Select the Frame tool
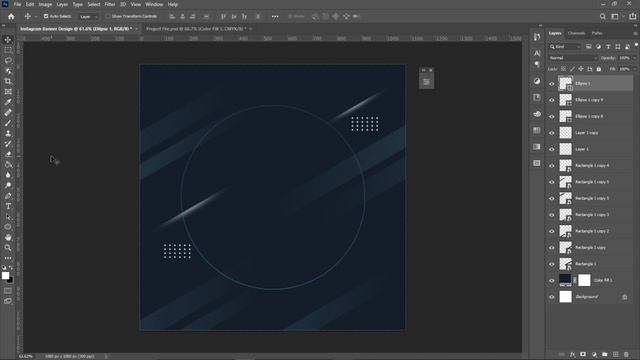Viewport: 640px width, 360px height. [x=8, y=92]
